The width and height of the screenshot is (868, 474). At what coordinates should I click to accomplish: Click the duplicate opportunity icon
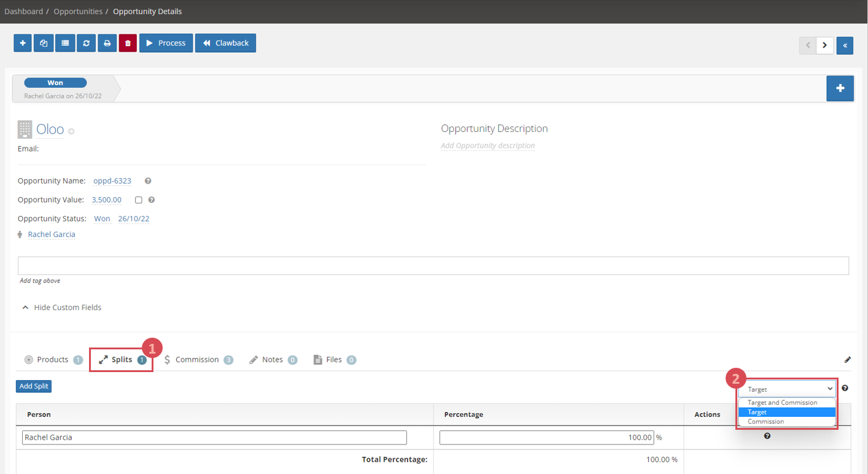pyautogui.click(x=44, y=43)
